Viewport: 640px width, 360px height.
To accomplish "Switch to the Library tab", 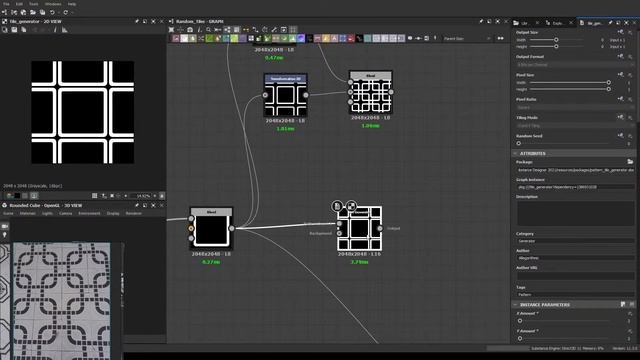I will (x=524, y=23).
